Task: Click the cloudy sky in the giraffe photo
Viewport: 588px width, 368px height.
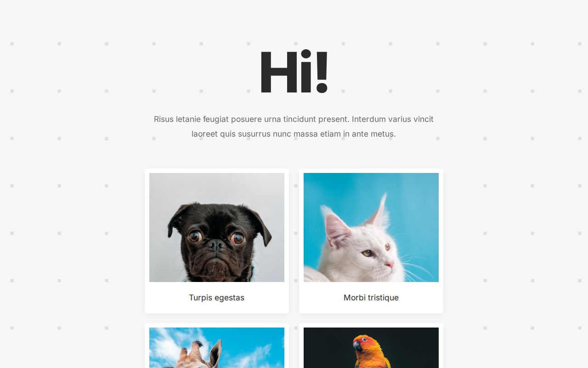Action: [257, 350]
